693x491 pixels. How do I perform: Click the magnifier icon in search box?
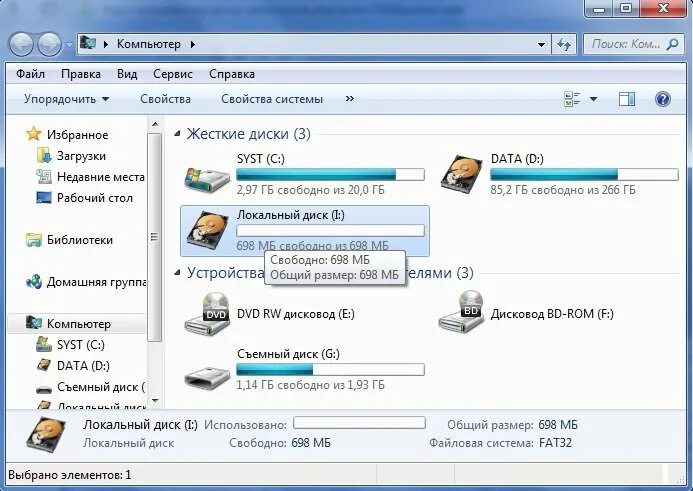point(672,44)
